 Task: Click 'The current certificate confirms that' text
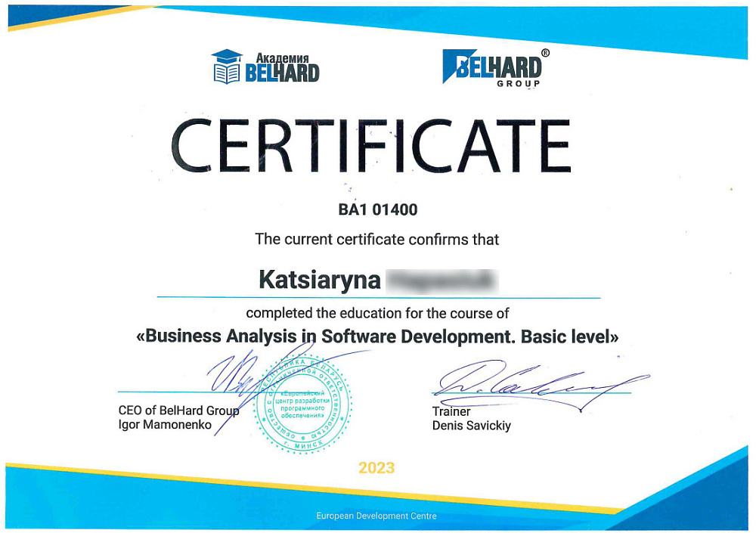tap(377, 239)
